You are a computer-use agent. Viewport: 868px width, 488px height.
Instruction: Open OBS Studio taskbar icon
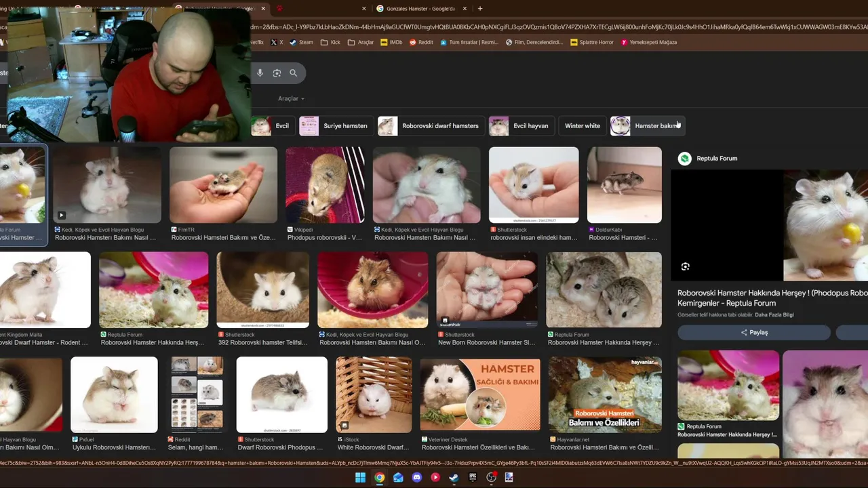pyautogui.click(x=491, y=477)
